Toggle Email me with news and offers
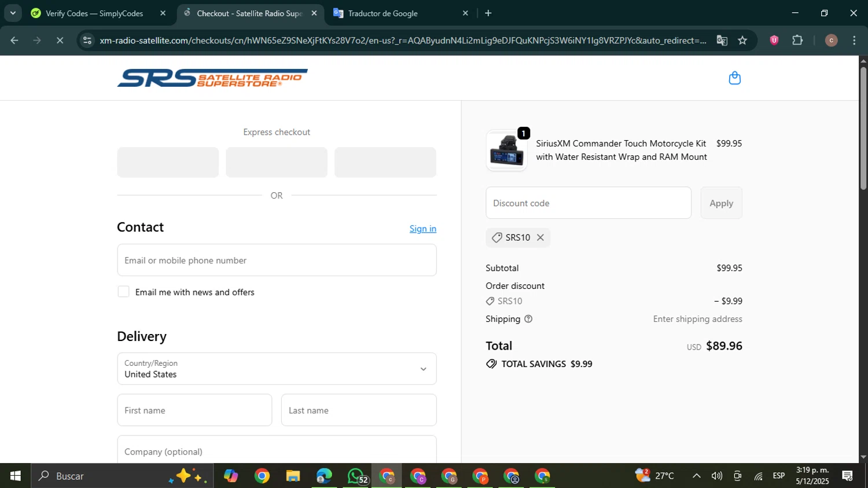This screenshot has height=488, width=868. pyautogui.click(x=123, y=292)
